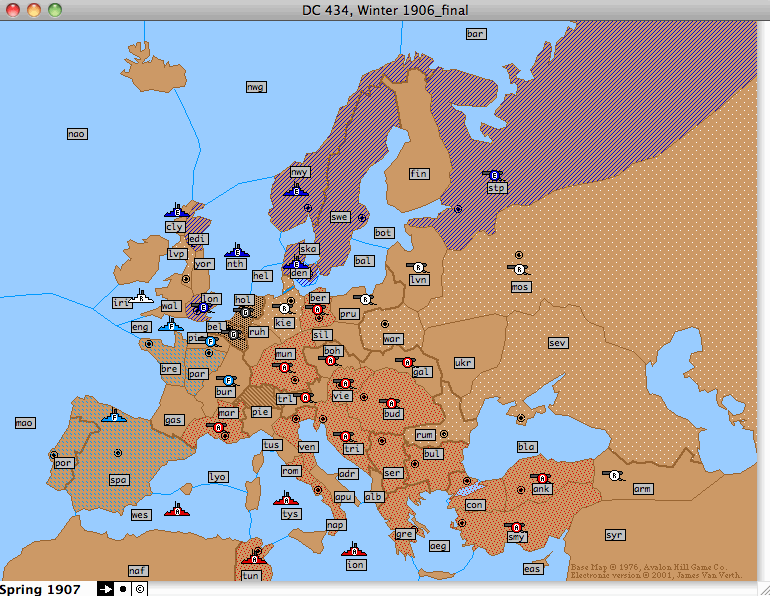Select the Russian army in mos
770x596 pixels.
[x=519, y=270]
